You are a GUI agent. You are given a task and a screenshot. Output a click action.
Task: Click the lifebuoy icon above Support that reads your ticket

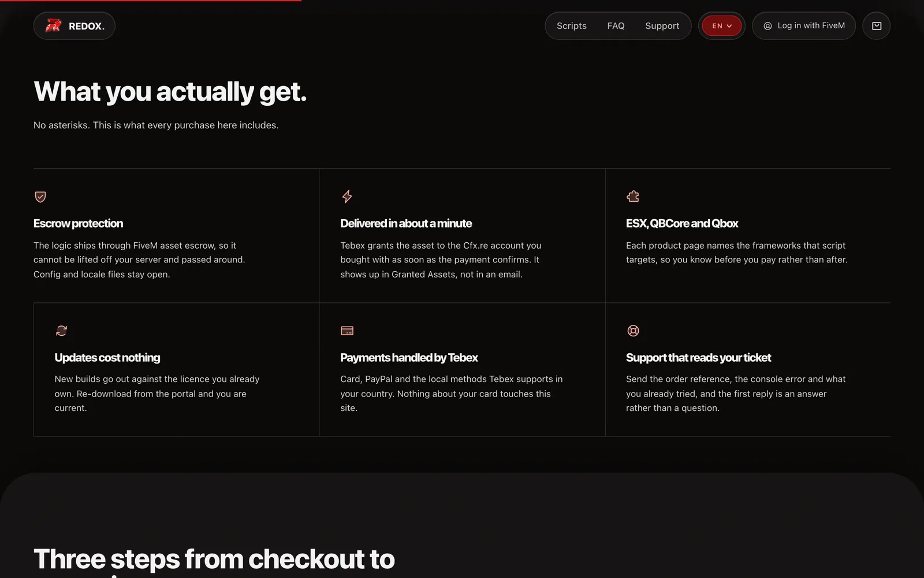(633, 331)
